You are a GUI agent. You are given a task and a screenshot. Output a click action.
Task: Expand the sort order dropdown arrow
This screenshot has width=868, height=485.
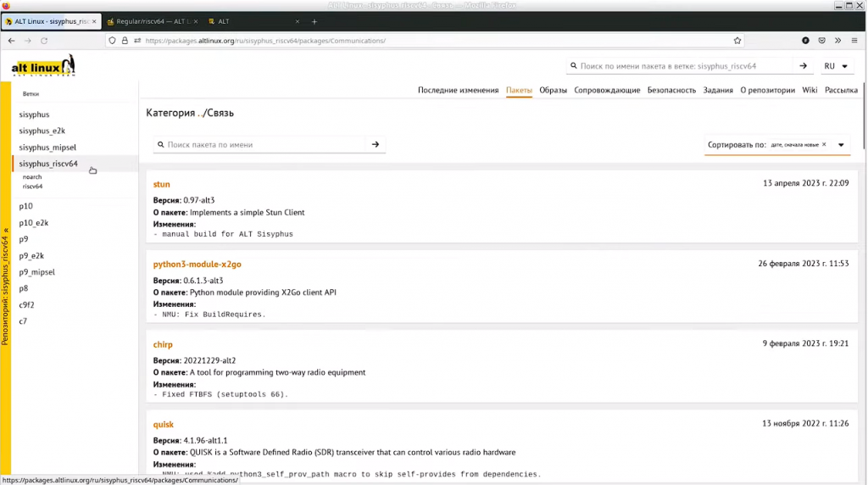point(841,145)
